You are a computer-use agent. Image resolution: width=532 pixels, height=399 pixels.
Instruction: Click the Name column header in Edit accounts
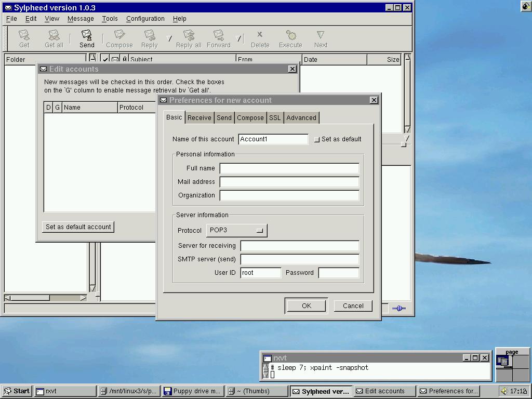click(89, 108)
